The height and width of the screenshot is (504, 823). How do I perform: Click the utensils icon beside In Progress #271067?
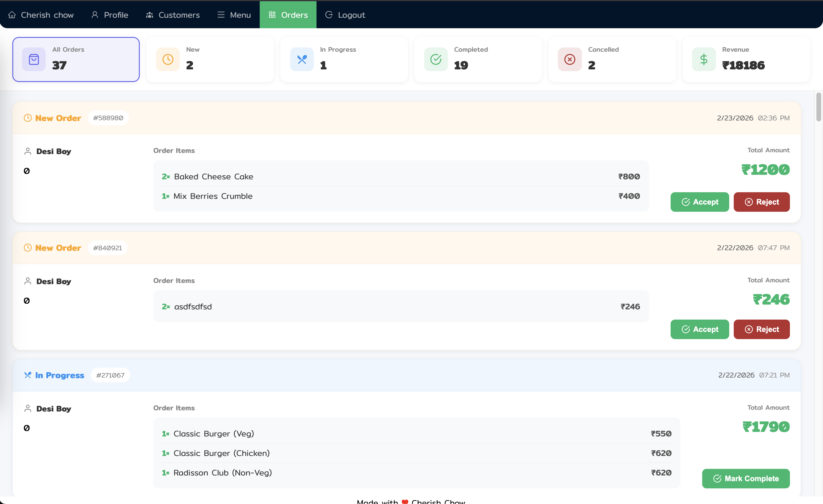(28, 375)
